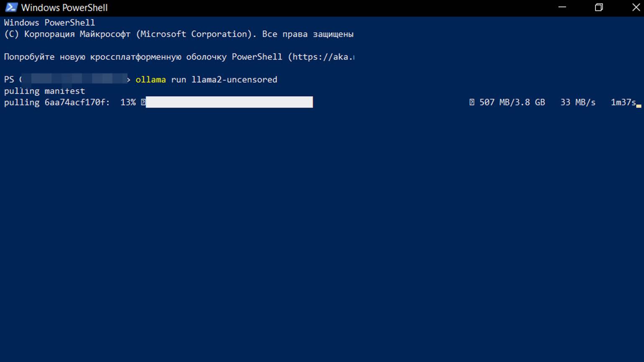Click the llama2-uncensored model name

coord(234,80)
